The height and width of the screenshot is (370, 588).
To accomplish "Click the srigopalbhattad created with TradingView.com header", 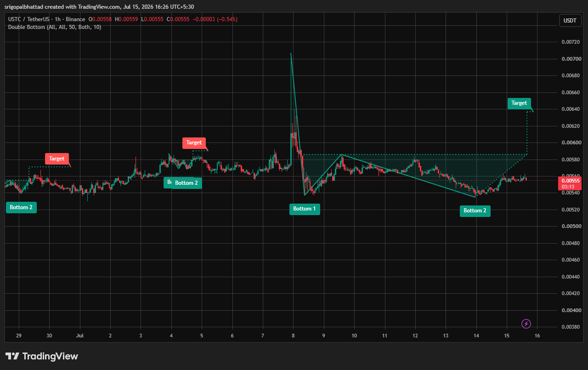I will point(99,6).
